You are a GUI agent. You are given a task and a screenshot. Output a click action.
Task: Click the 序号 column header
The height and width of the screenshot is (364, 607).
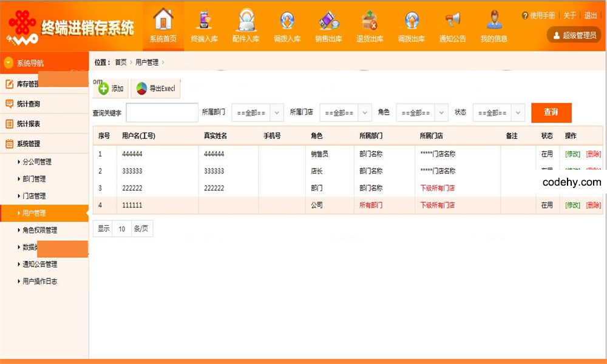(104, 136)
